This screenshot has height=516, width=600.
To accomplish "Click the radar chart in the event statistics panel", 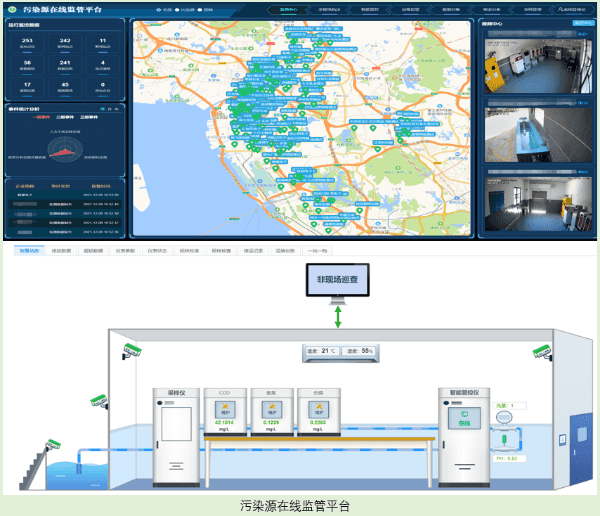I will coord(65,150).
